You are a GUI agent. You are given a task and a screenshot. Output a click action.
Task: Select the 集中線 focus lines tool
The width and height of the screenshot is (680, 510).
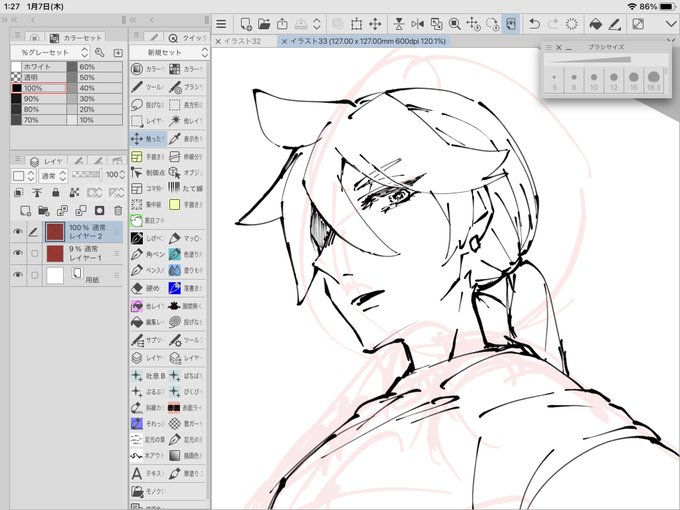click(x=147, y=204)
